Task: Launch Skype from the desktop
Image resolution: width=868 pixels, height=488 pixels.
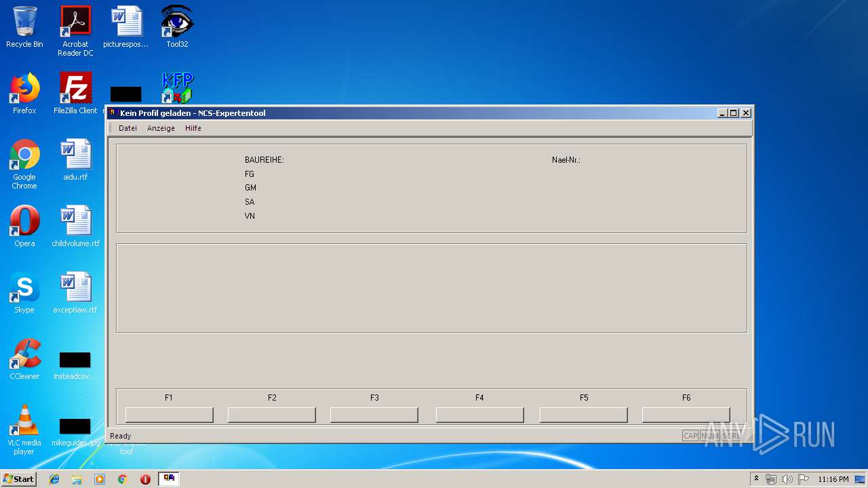Action: pos(24,293)
